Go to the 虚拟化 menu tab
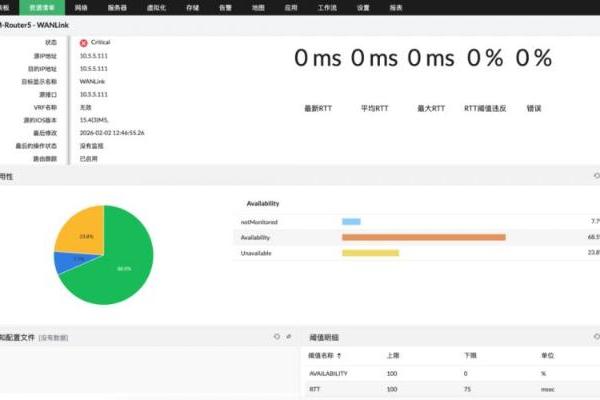 [156, 8]
